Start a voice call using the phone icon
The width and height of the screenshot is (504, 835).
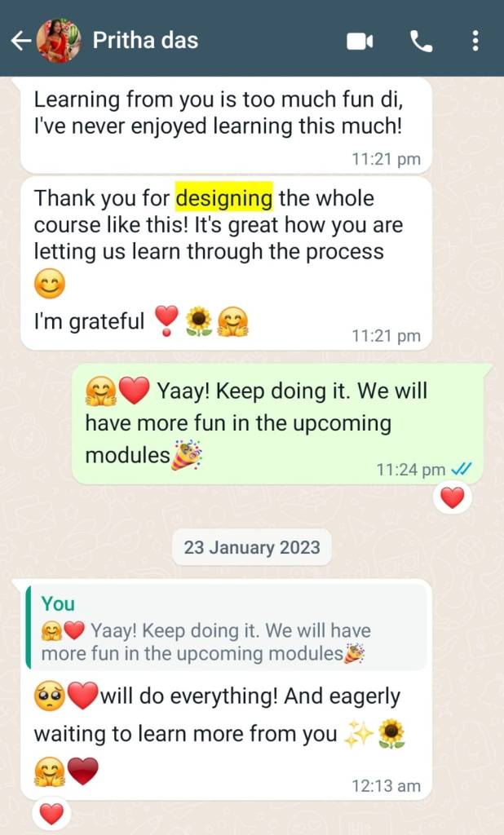421,41
